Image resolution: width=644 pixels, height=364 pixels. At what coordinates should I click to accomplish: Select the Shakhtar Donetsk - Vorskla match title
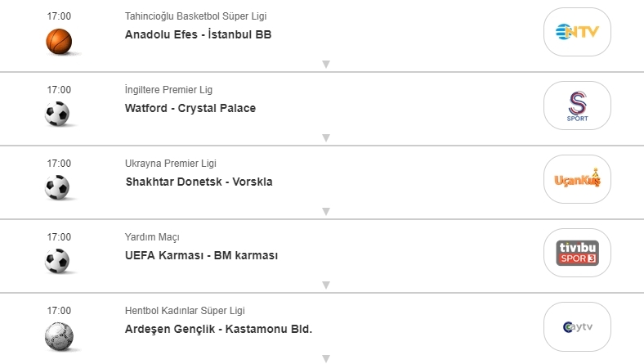pos(199,182)
